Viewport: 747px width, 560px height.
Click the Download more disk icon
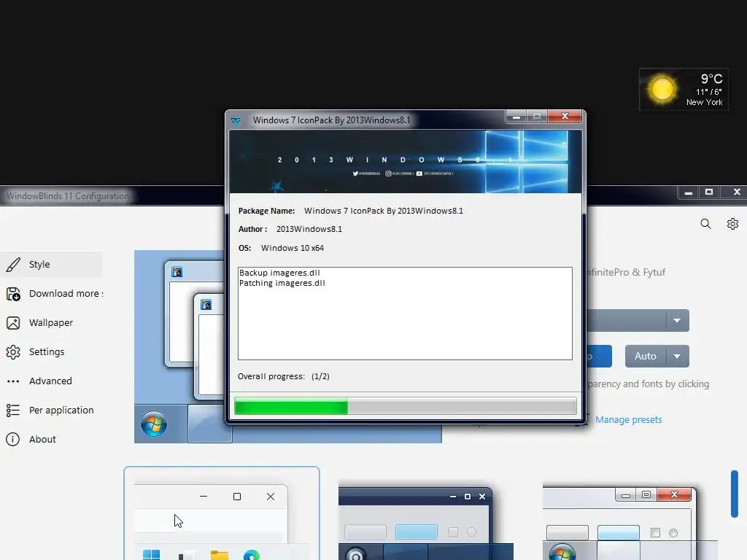13,294
